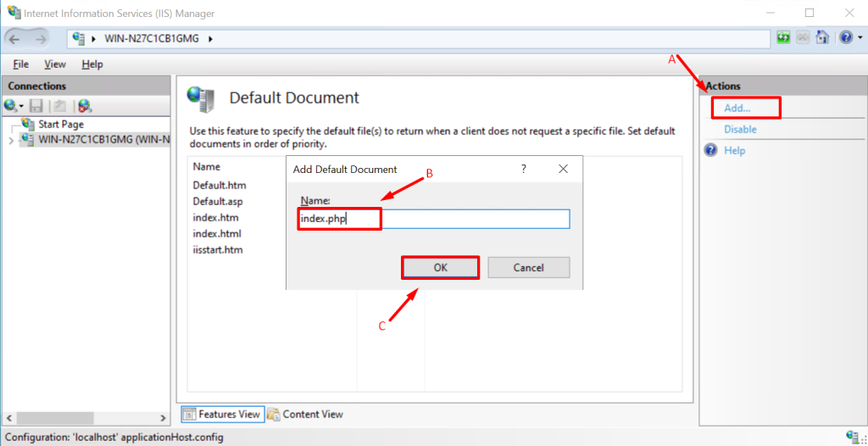Cancel the Add Default Document dialog
Screen dimensions: 868x446
[x=528, y=267]
